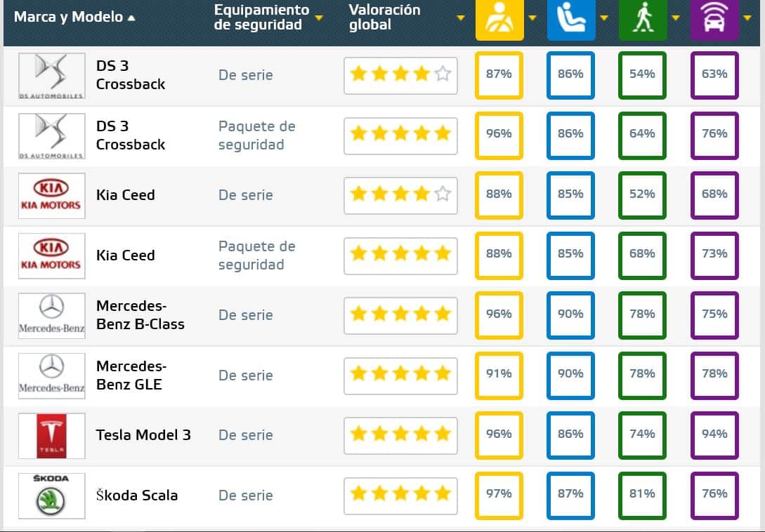Click the blue child occupant seat icon
This screenshot has height=532, width=765.
tap(570, 19)
